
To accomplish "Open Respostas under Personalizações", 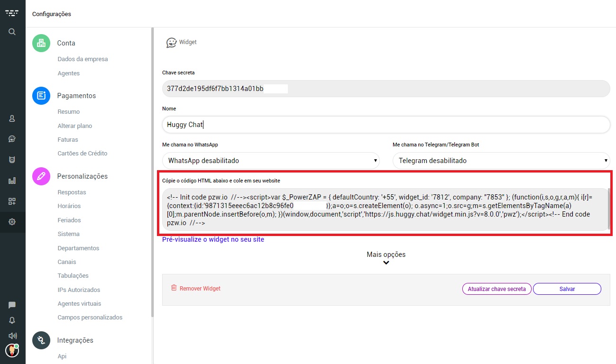I will (x=72, y=192).
